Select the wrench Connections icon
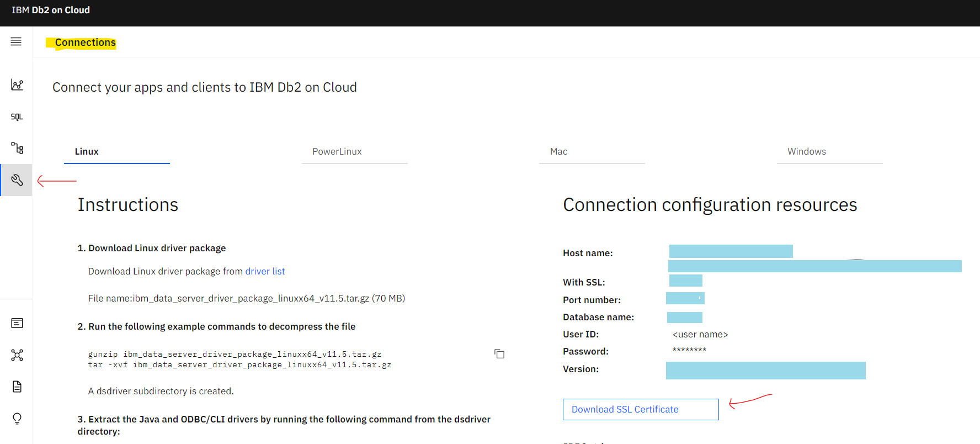Image resolution: width=980 pixels, height=444 pixels. (x=17, y=180)
